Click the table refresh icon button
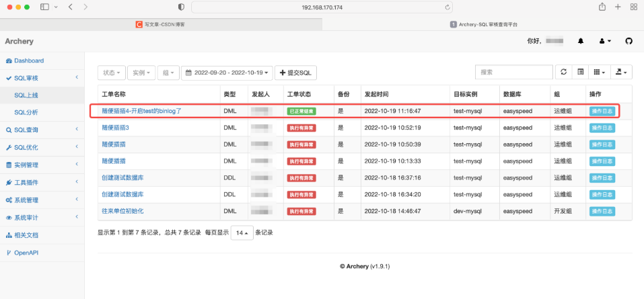 564,72
